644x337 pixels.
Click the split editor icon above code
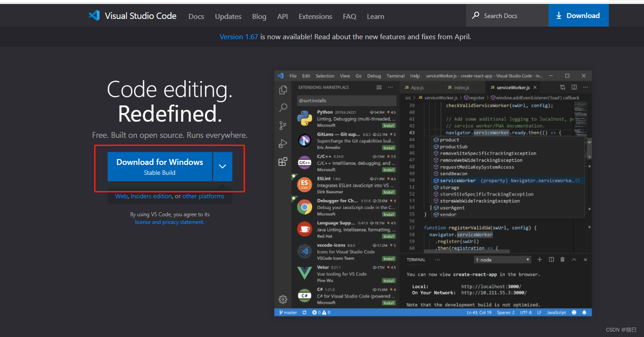pyautogui.click(x=574, y=87)
